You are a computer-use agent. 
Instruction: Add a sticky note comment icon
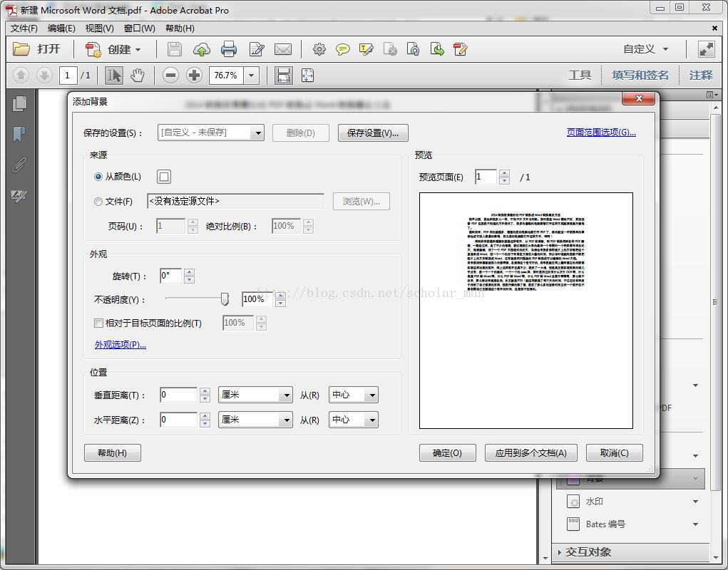[x=343, y=49]
